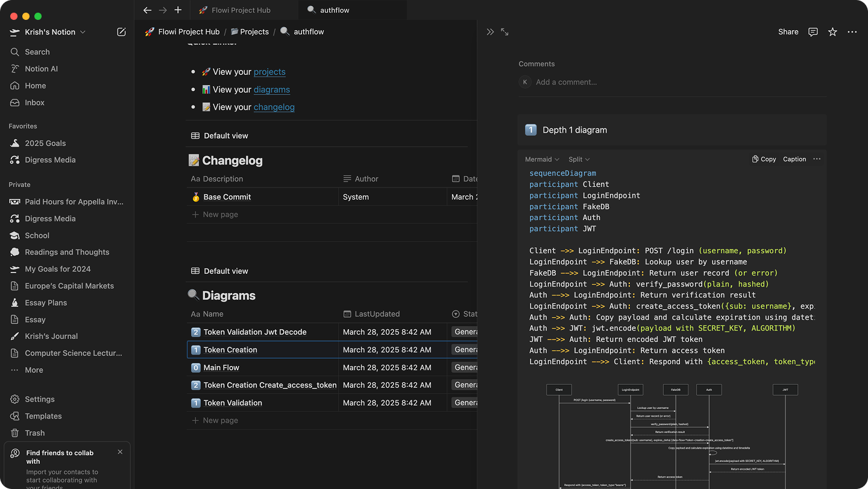The width and height of the screenshot is (868, 489).
Task: Add New page under Changelog
Action: click(215, 215)
